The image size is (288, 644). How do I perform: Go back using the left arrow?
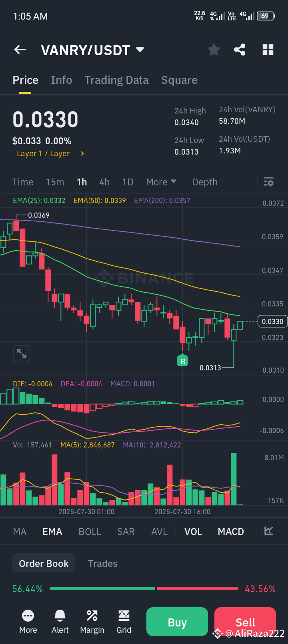[20, 50]
